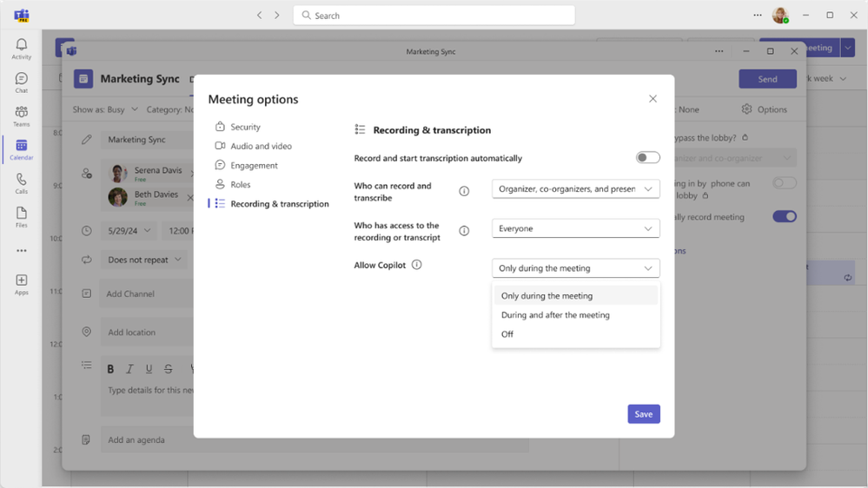Open the Apps plus icon
Screen dimensions: 868x488
tap(21, 285)
